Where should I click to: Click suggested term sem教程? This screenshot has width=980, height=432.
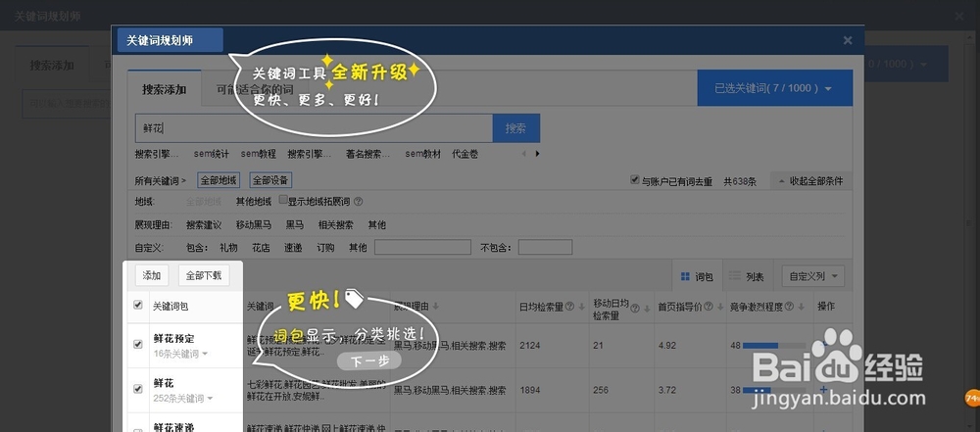258,154
